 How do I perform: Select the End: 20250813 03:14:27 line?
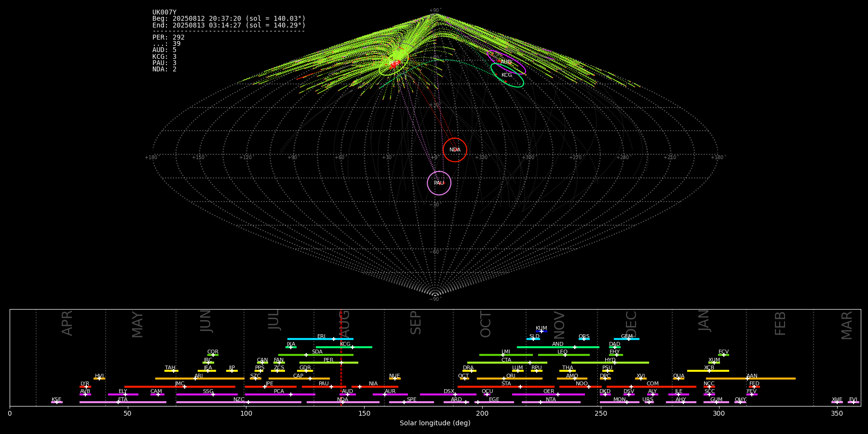[x=229, y=25]
